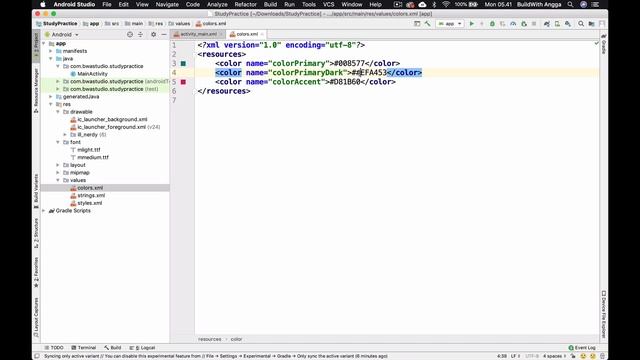Viewport: 640px width, 360px height.
Task: Select styles.xml in values folder
Action: pos(86,203)
